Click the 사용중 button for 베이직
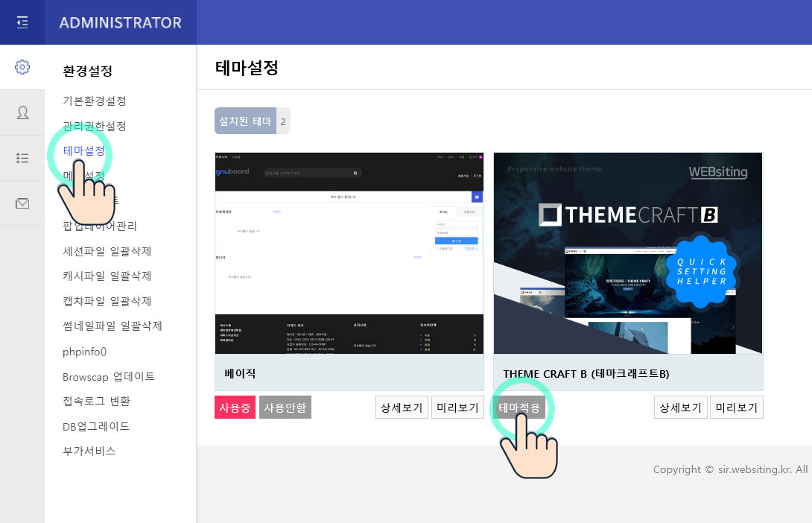The image size is (812, 523). click(235, 408)
